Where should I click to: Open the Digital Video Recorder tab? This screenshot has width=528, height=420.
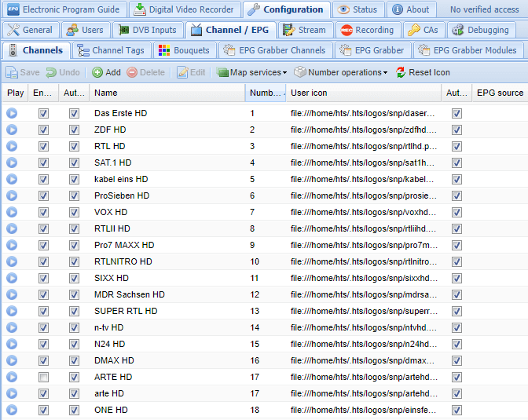tap(183, 9)
